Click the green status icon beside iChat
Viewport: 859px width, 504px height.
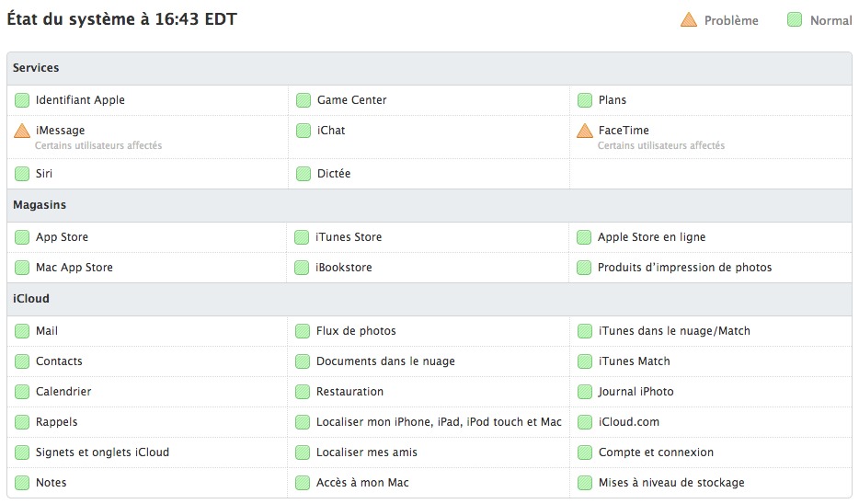coord(303,131)
